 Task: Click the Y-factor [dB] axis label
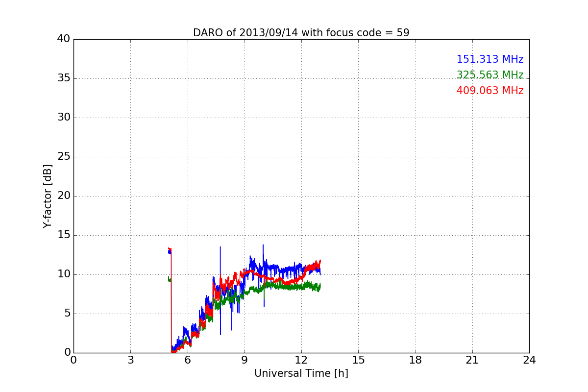[48, 196]
